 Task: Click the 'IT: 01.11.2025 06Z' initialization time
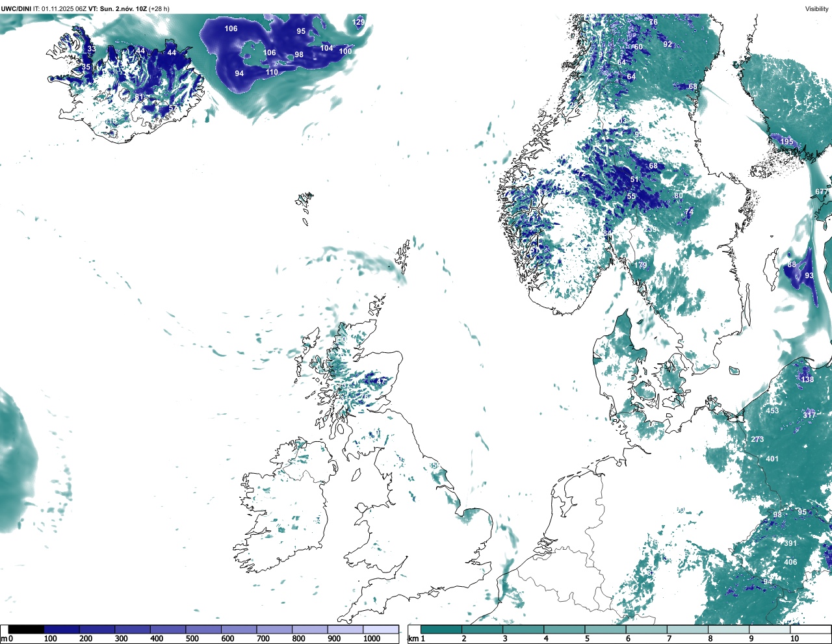(60, 8)
